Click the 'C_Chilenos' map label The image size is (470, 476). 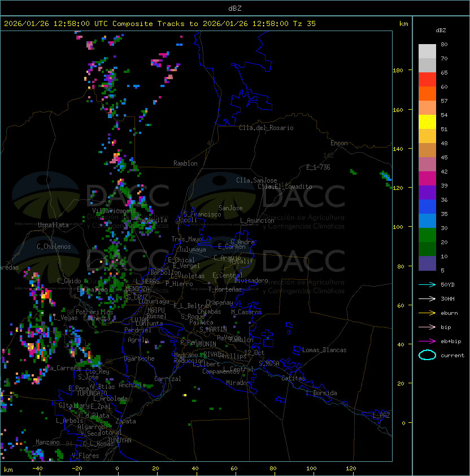54,246
